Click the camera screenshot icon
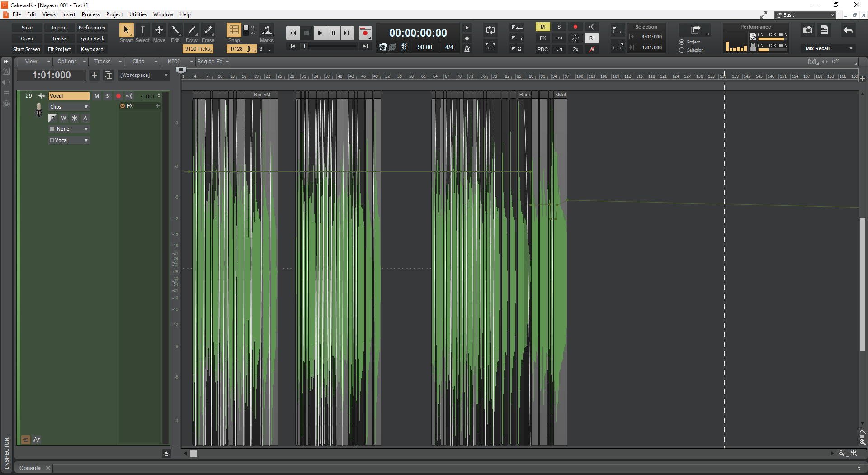The image size is (868, 475). 807,30
